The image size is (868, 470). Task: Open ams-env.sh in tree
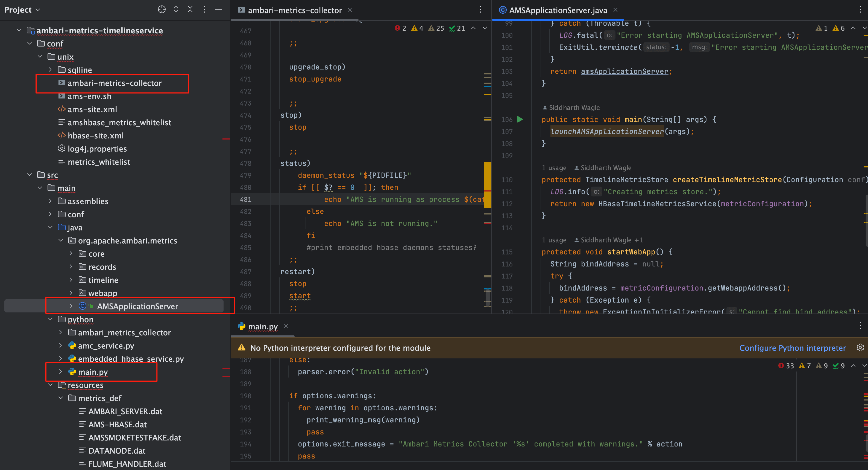pyautogui.click(x=89, y=96)
